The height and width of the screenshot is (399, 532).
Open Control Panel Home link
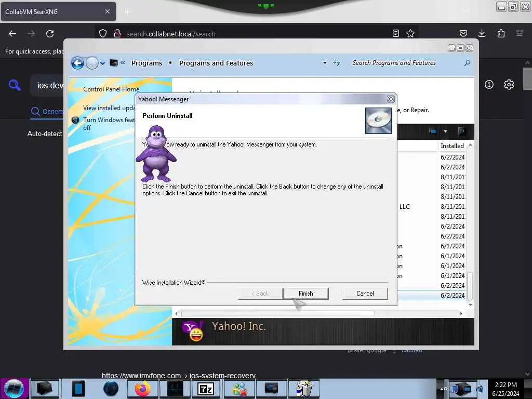pyautogui.click(x=111, y=89)
